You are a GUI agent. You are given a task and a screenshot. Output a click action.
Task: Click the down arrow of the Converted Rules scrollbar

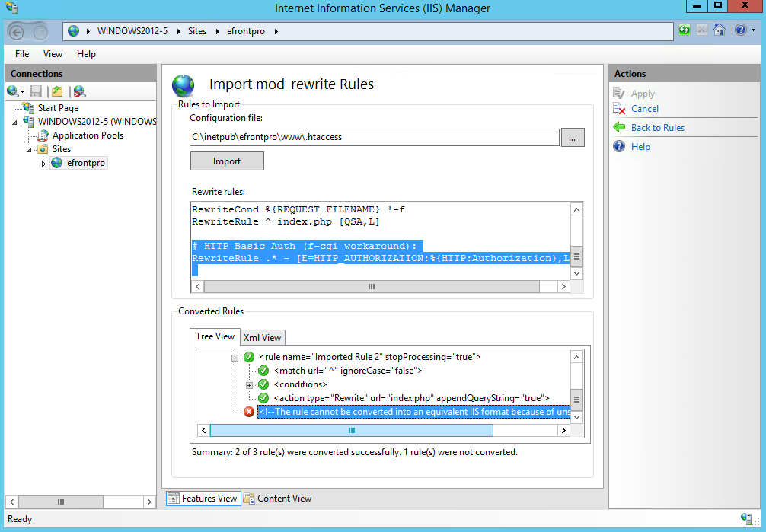click(x=576, y=417)
